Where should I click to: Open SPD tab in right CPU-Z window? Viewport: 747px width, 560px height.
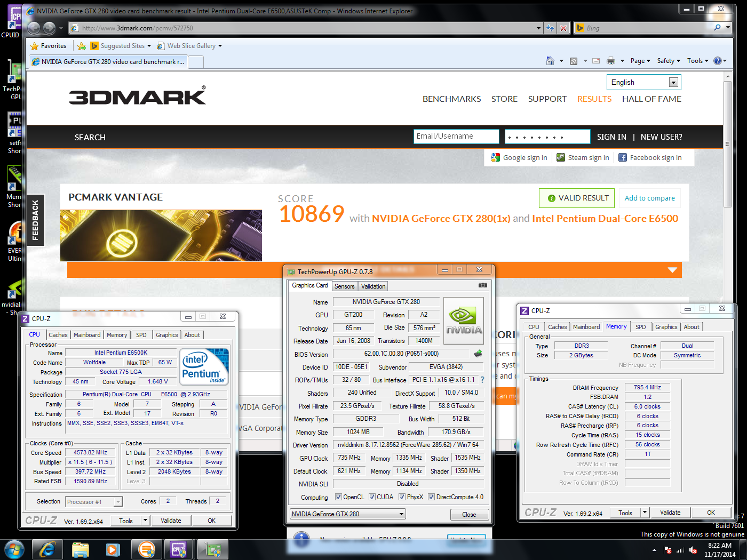click(x=640, y=327)
